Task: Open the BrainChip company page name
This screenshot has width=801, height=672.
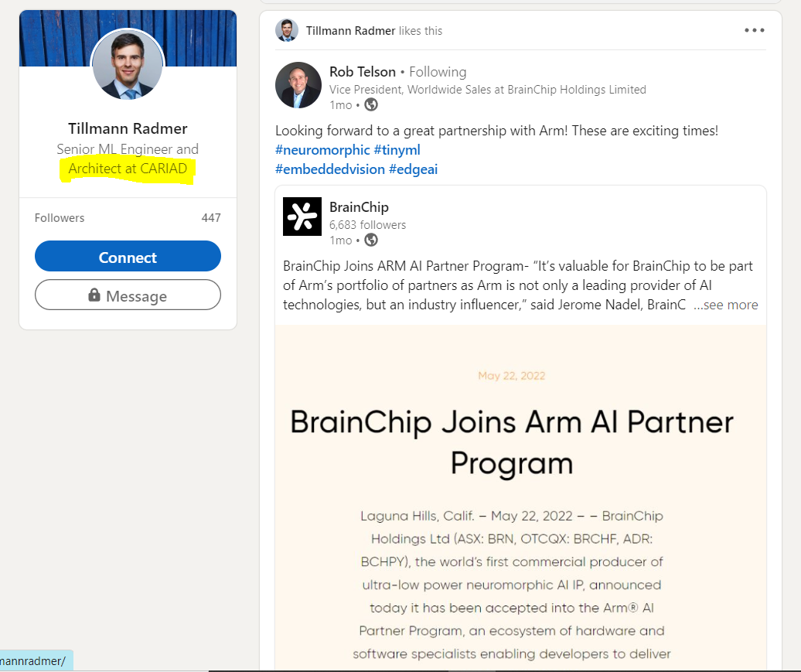Action: click(x=359, y=207)
